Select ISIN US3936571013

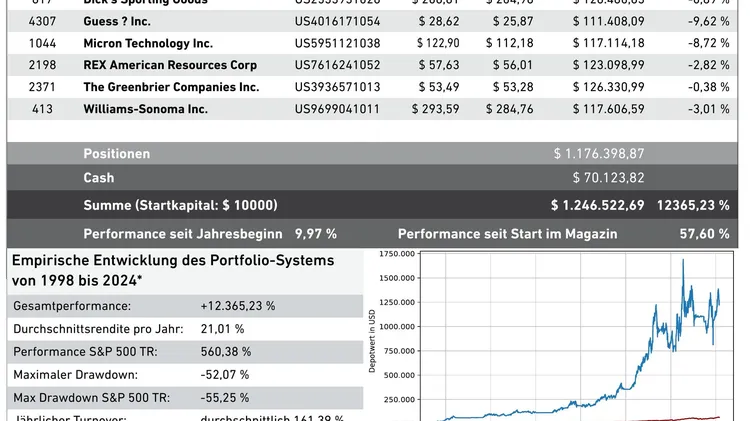pyautogui.click(x=337, y=87)
